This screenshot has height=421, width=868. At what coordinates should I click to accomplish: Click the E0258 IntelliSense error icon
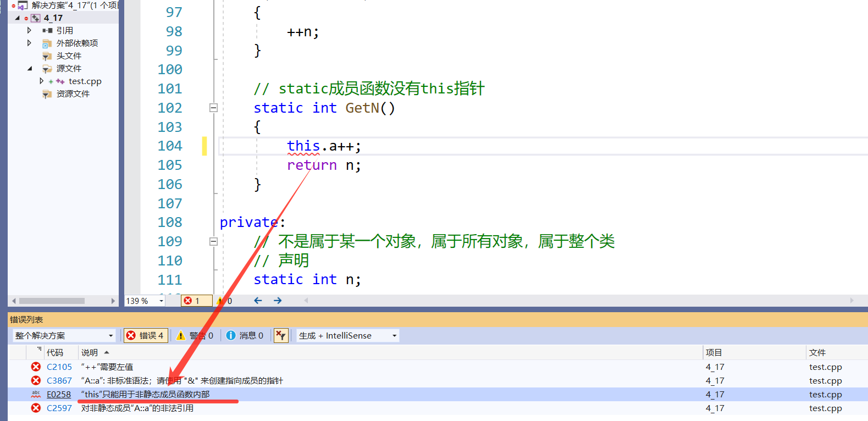click(36, 394)
